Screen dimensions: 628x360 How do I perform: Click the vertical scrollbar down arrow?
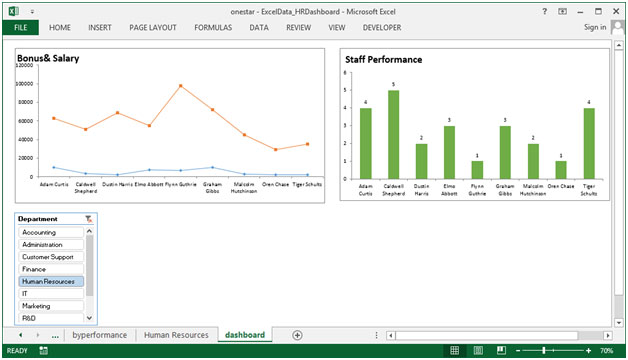coord(619,322)
